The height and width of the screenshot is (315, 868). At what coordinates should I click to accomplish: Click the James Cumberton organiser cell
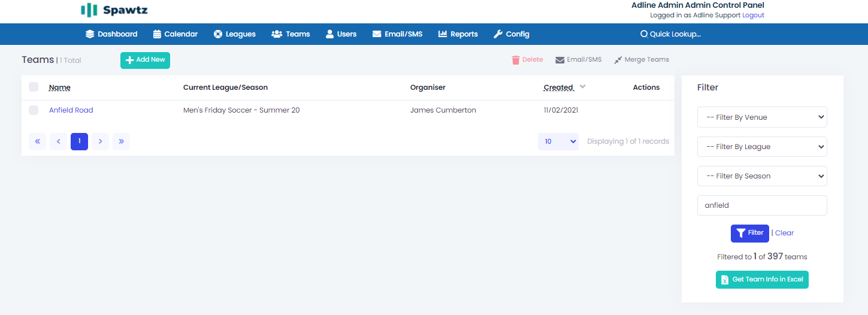coord(443,110)
